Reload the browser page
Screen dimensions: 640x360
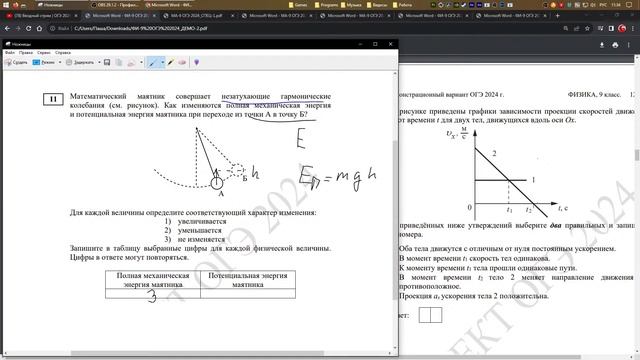(x=29, y=29)
